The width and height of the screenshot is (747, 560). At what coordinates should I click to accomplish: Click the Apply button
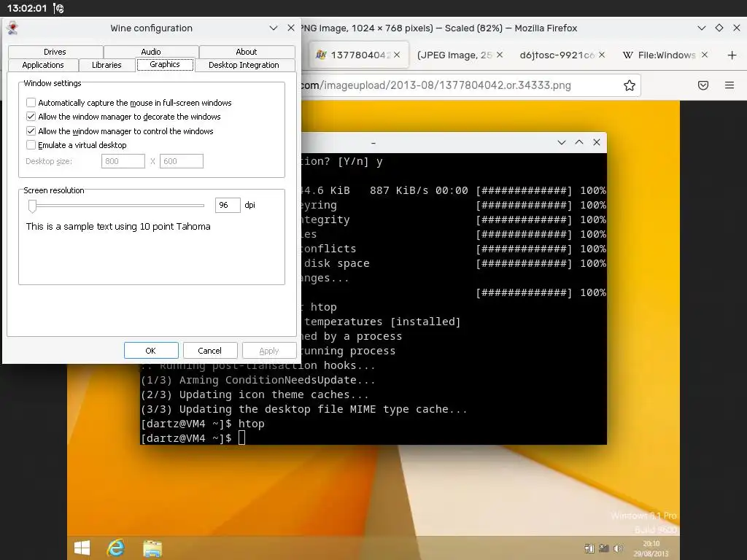pos(269,351)
